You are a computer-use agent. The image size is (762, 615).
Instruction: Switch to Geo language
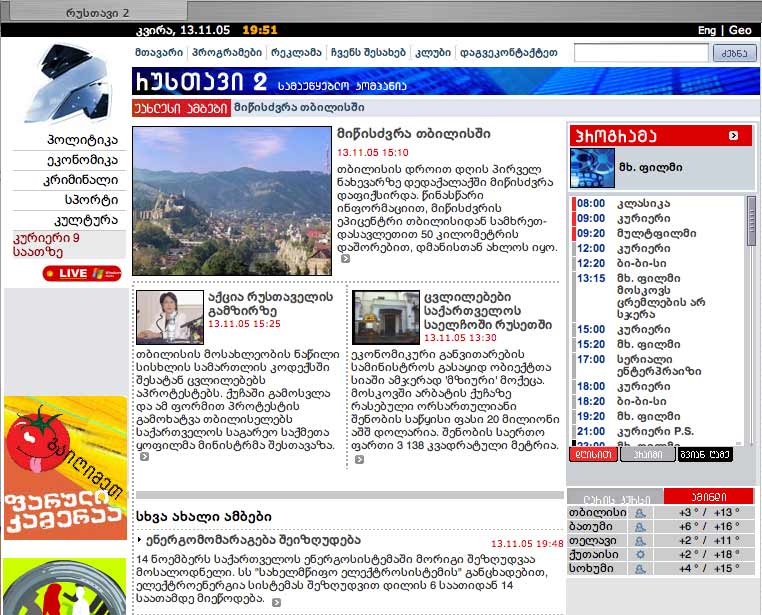pyautogui.click(x=740, y=30)
